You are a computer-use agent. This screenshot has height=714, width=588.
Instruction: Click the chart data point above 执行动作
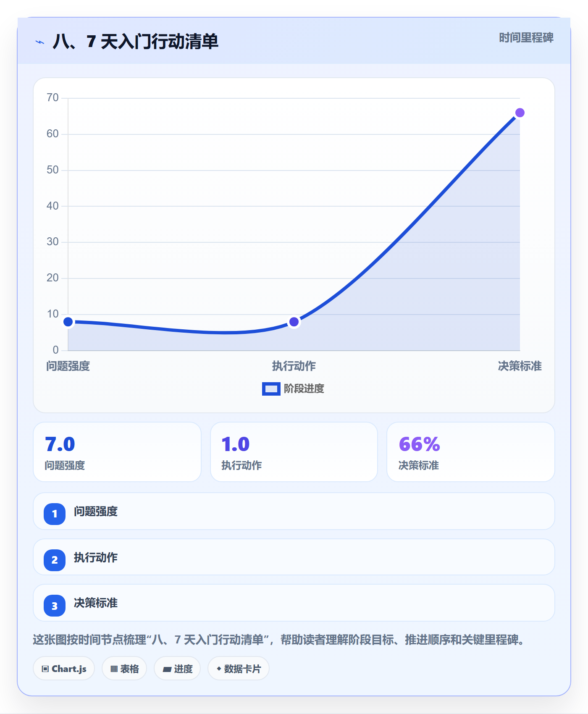294,322
